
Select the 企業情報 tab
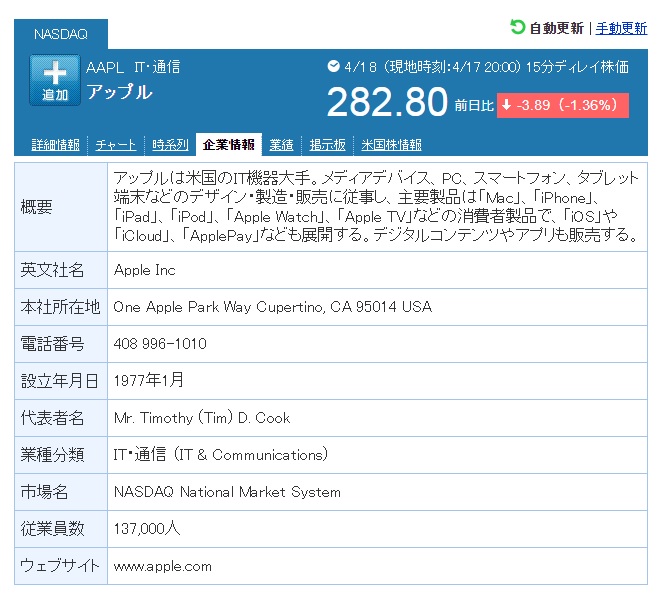[229, 145]
